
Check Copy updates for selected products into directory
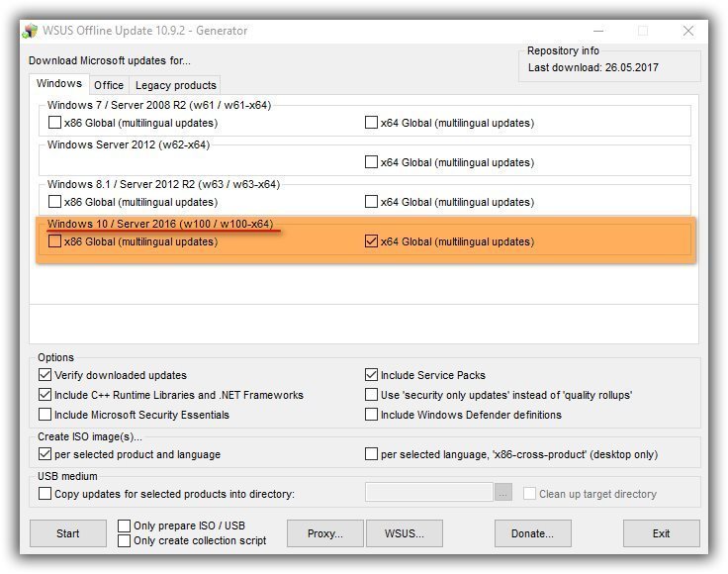pos(45,494)
